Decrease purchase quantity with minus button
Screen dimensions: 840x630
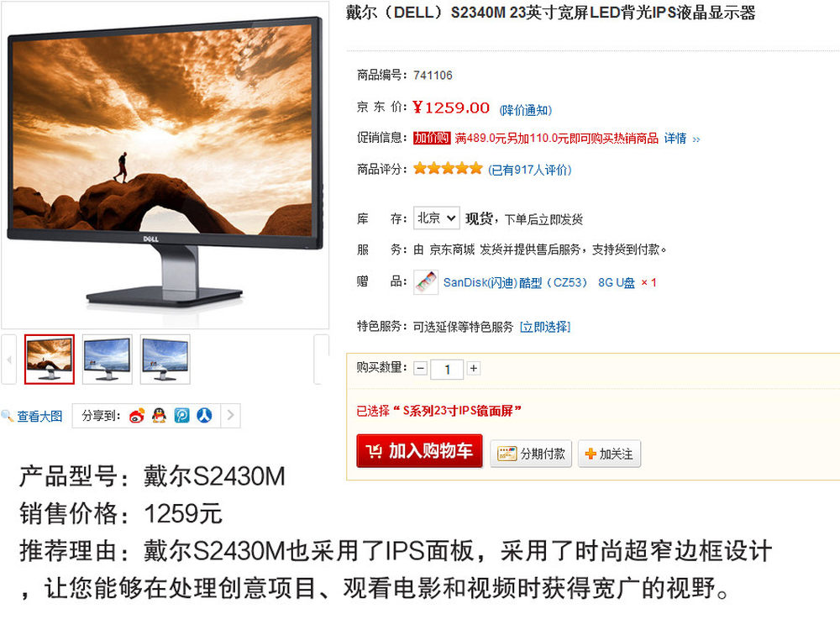click(421, 369)
